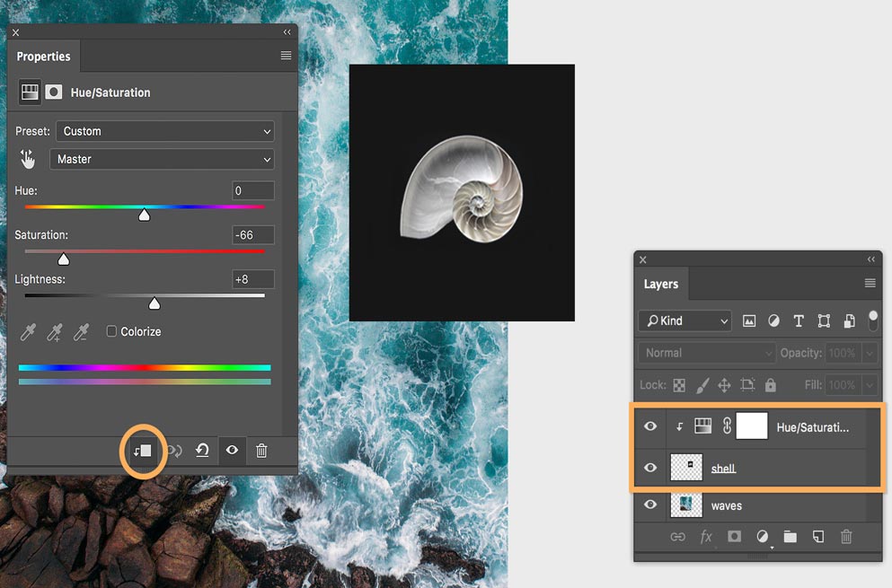This screenshot has width=892, height=588.
Task: Open the Opacity percentage dropdown arrow
Action: click(870, 353)
